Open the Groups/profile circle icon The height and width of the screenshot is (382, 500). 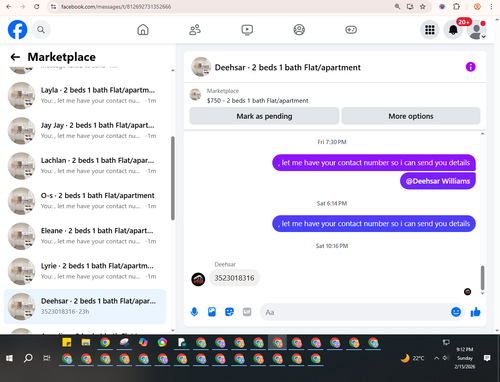[299, 30]
